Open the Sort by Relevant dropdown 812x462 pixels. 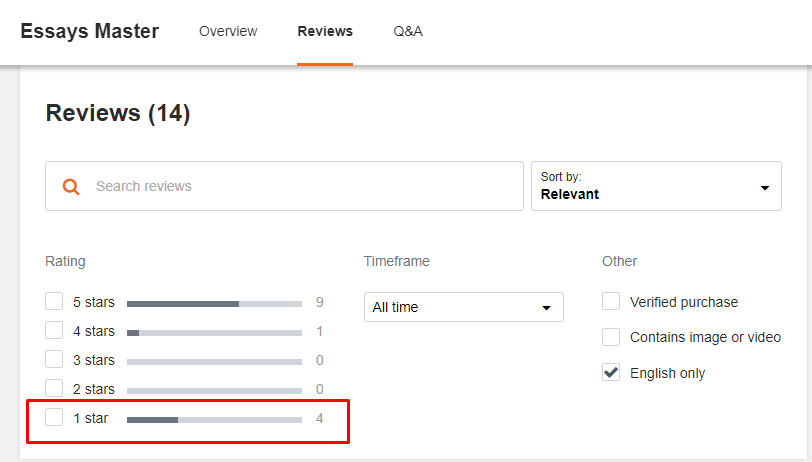(656, 186)
